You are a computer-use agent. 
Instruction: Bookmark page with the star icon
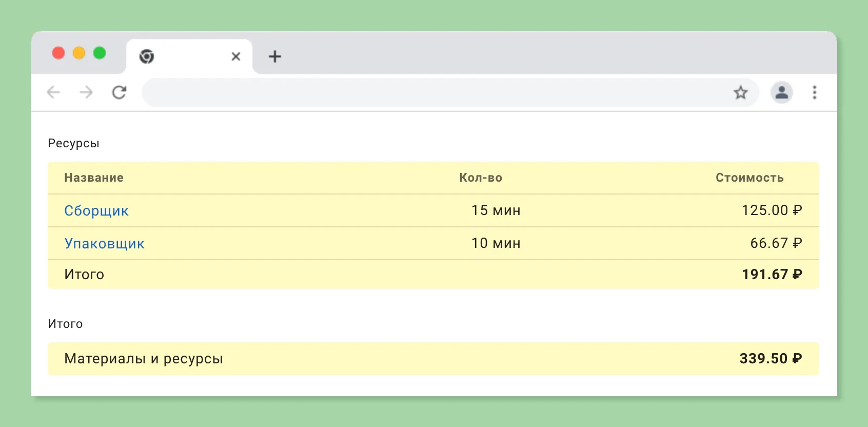740,92
